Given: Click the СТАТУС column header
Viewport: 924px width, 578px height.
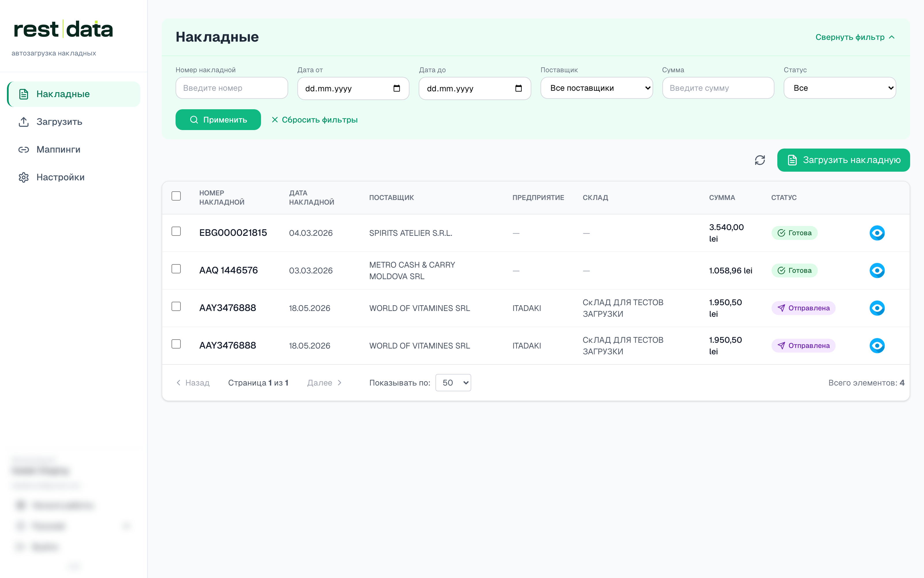Looking at the screenshot, I should (x=784, y=198).
